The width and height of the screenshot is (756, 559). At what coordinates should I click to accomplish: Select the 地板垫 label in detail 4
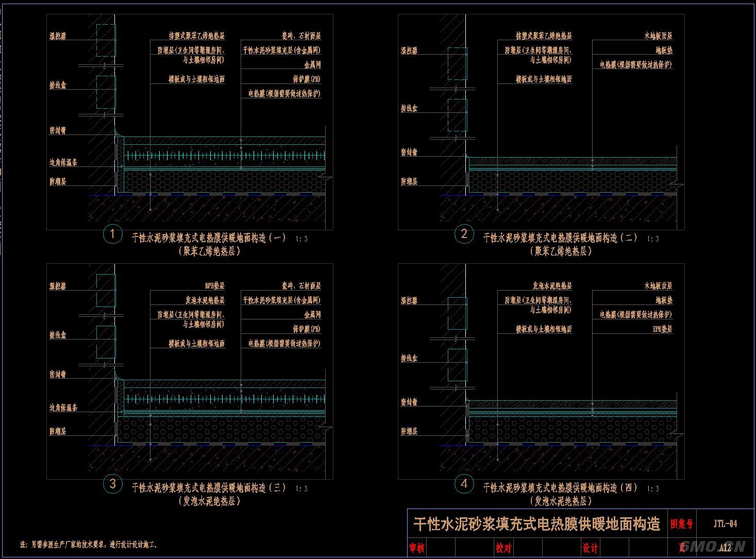click(x=664, y=300)
